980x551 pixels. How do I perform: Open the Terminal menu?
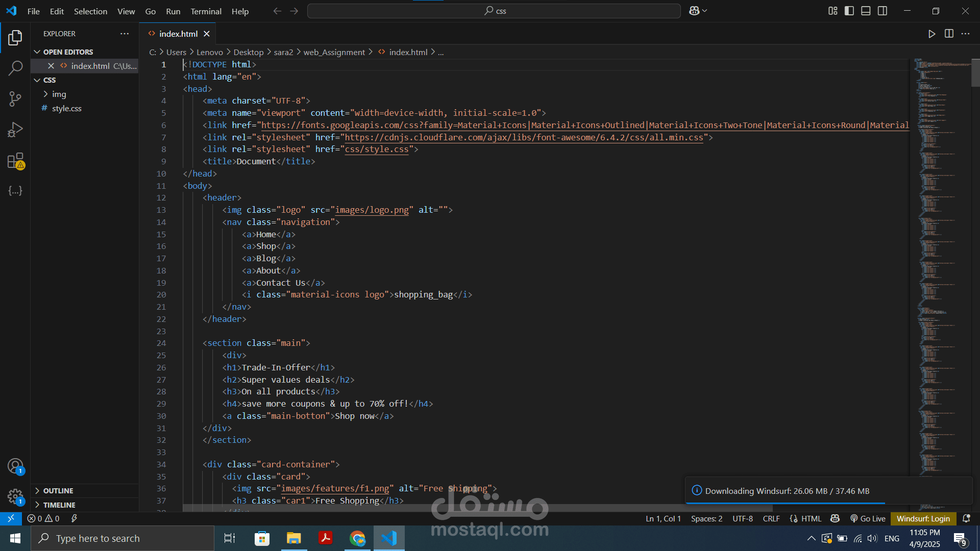206,11
